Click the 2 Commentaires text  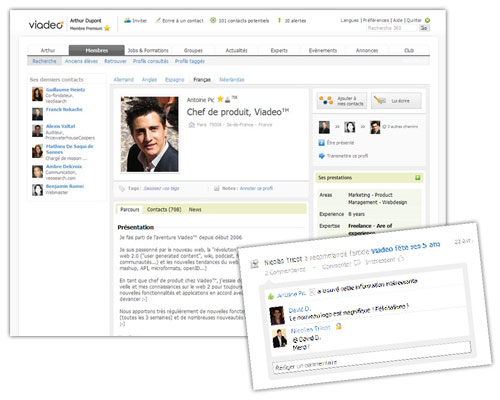tap(285, 271)
